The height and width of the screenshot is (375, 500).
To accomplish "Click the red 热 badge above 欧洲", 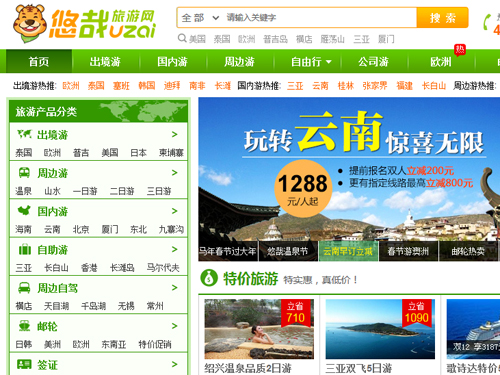I will pyautogui.click(x=460, y=50).
